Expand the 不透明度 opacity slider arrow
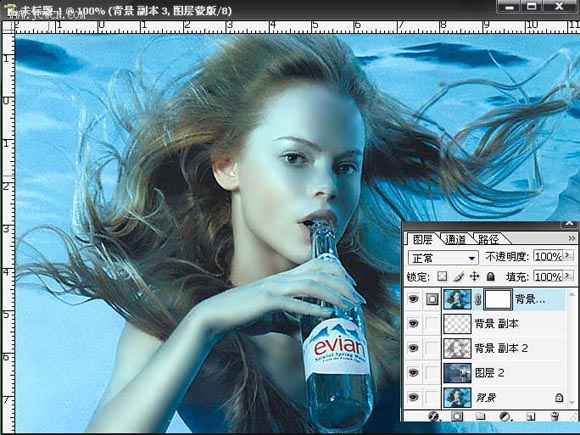Image resolution: width=580 pixels, height=435 pixels. (568, 256)
